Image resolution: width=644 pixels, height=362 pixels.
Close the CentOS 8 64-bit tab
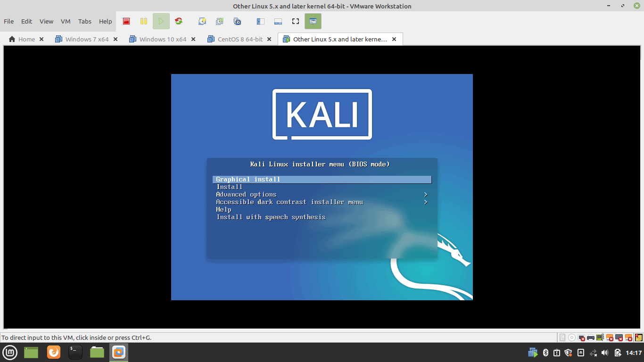pyautogui.click(x=270, y=39)
